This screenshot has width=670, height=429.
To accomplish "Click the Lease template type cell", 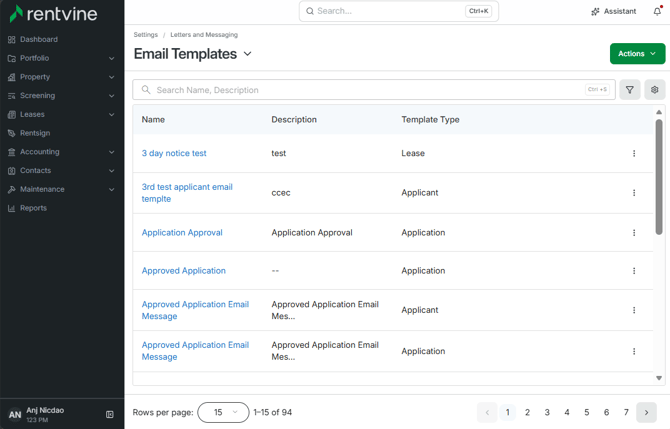I will (413, 153).
